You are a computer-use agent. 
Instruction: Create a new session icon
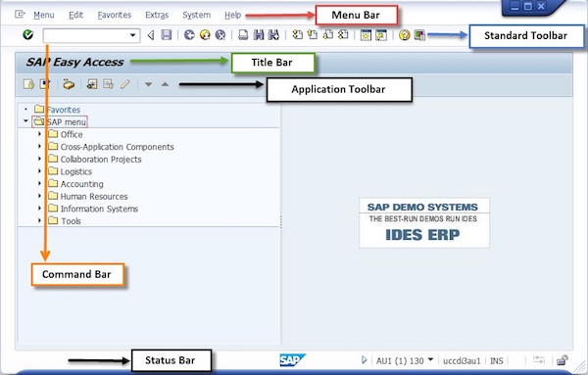(x=366, y=35)
